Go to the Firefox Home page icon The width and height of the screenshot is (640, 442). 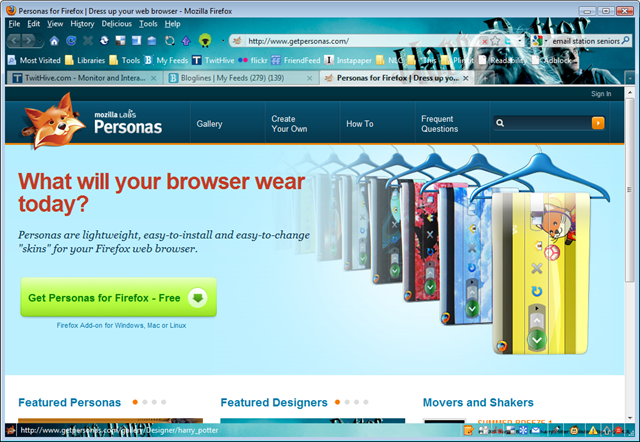(x=54, y=40)
